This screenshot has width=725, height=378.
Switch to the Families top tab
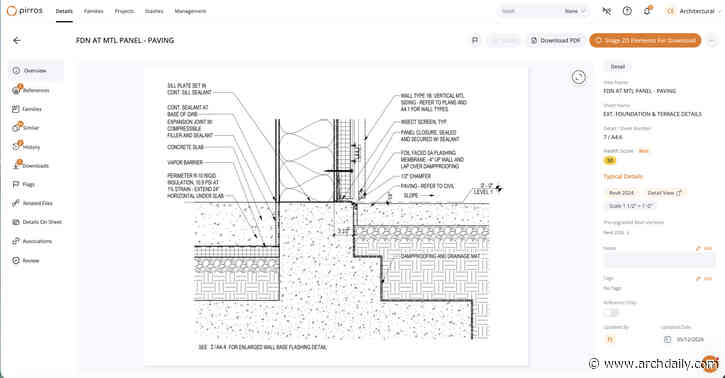pos(93,11)
